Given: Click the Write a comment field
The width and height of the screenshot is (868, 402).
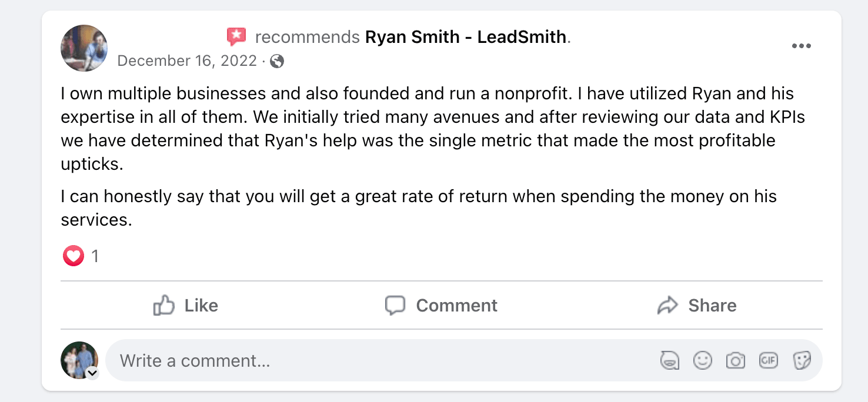Looking at the screenshot, I should [x=376, y=360].
